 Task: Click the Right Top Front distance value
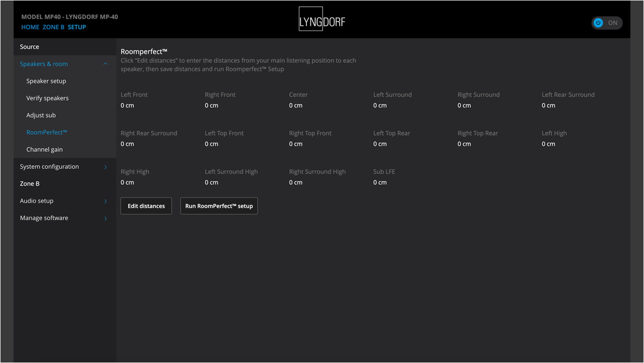click(296, 144)
